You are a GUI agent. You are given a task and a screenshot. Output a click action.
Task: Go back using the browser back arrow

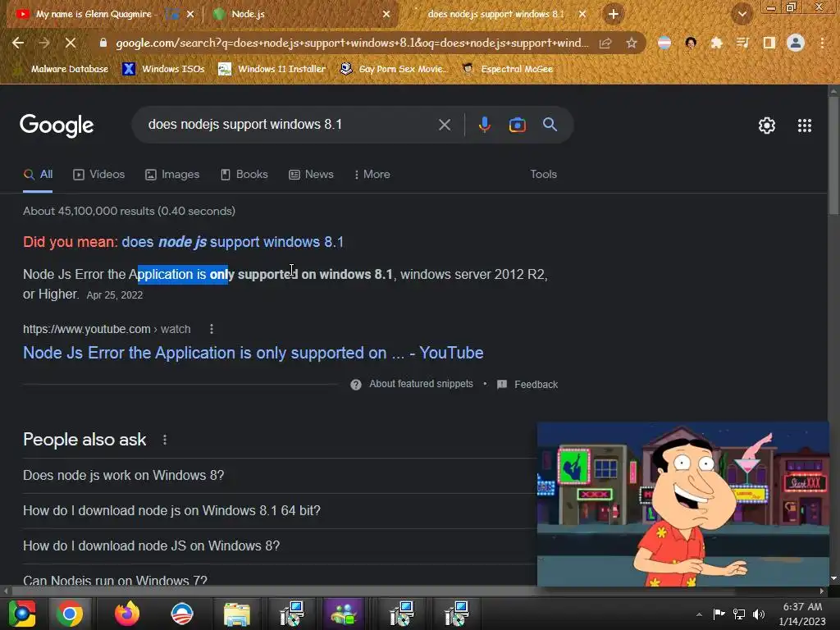(18, 43)
